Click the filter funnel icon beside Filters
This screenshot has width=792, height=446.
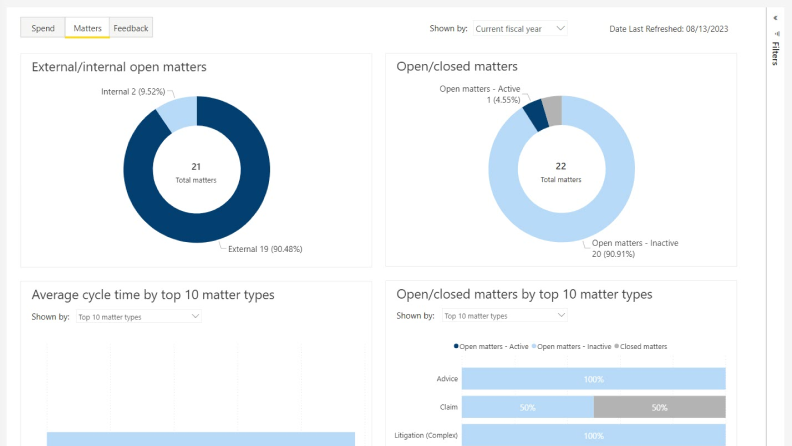pos(776,33)
